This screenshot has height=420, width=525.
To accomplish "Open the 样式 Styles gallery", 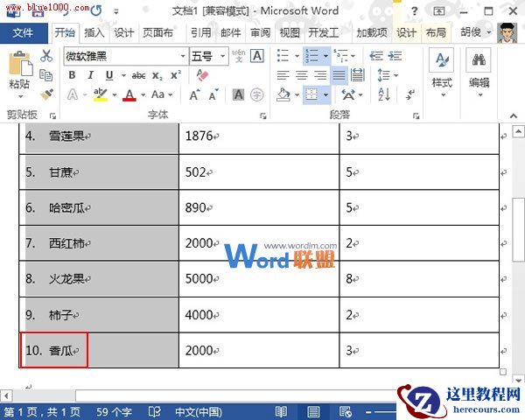I will 442,73.
